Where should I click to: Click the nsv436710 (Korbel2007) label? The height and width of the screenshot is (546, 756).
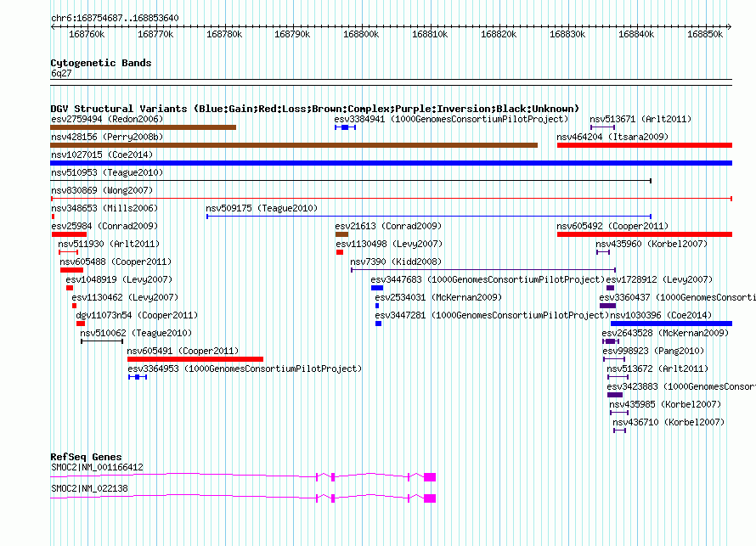pos(669,422)
